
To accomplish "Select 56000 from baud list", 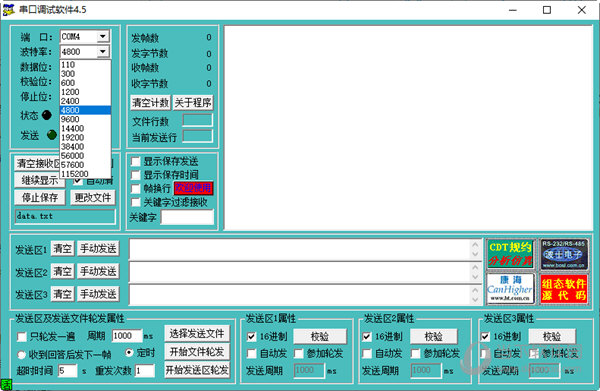I will (85, 156).
